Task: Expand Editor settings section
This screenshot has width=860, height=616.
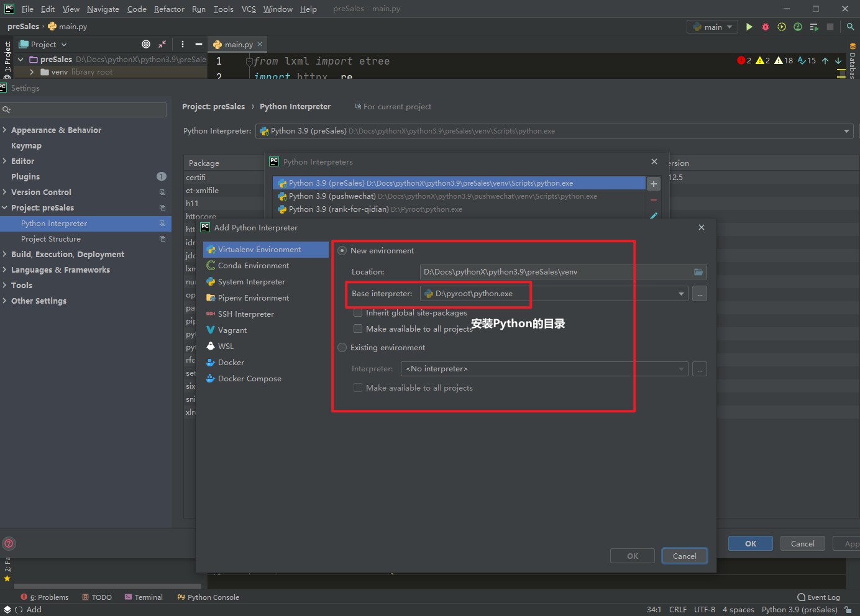Action: pyautogui.click(x=4, y=161)
